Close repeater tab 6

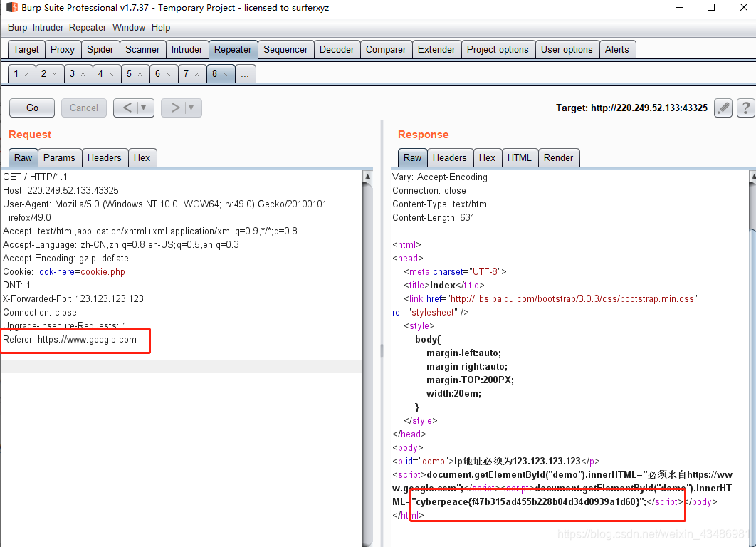pyautogui.click(x=168, y=74)
